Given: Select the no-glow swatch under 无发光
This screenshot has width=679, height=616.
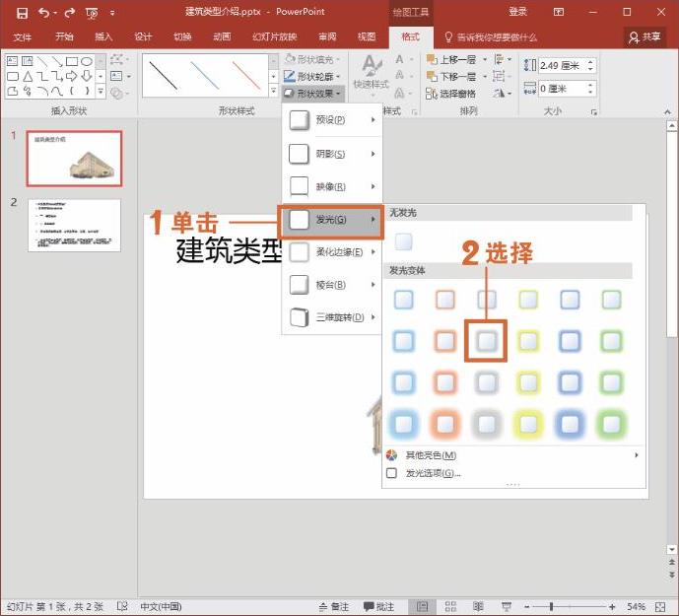Looking at the screenshot, I should point(403,241).
